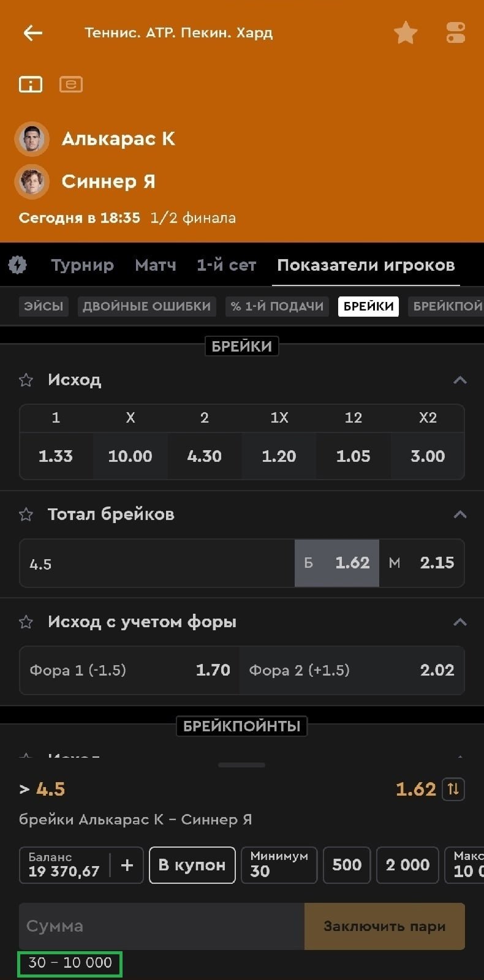Select the ЭЙСЫ filter chip
This screenshot has height=980, width=484.
pyautogui.click(x=43, y=306)
